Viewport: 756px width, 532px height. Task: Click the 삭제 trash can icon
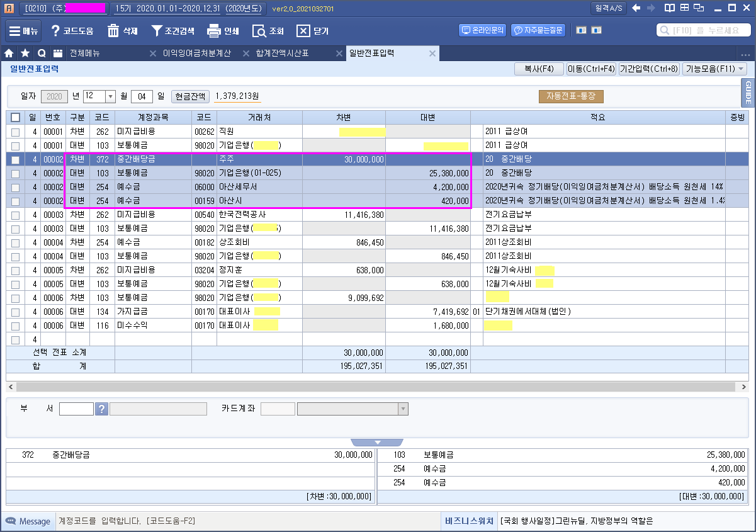coord(113,31)
